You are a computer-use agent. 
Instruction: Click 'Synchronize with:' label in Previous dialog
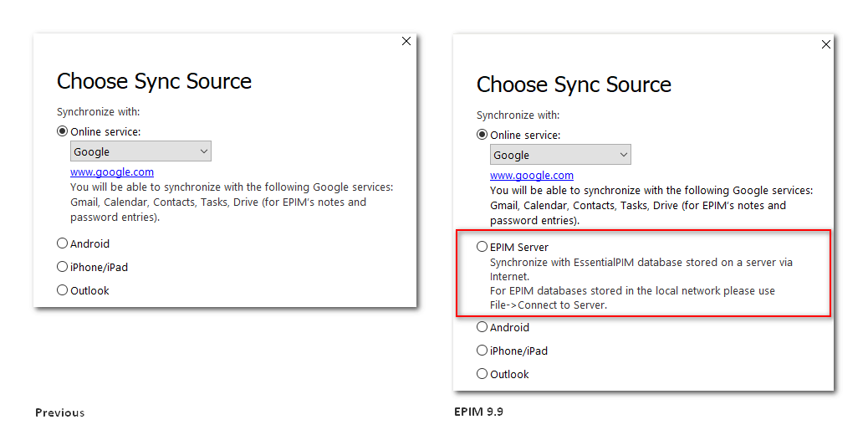pyautogui.click(x=98, y=112)
